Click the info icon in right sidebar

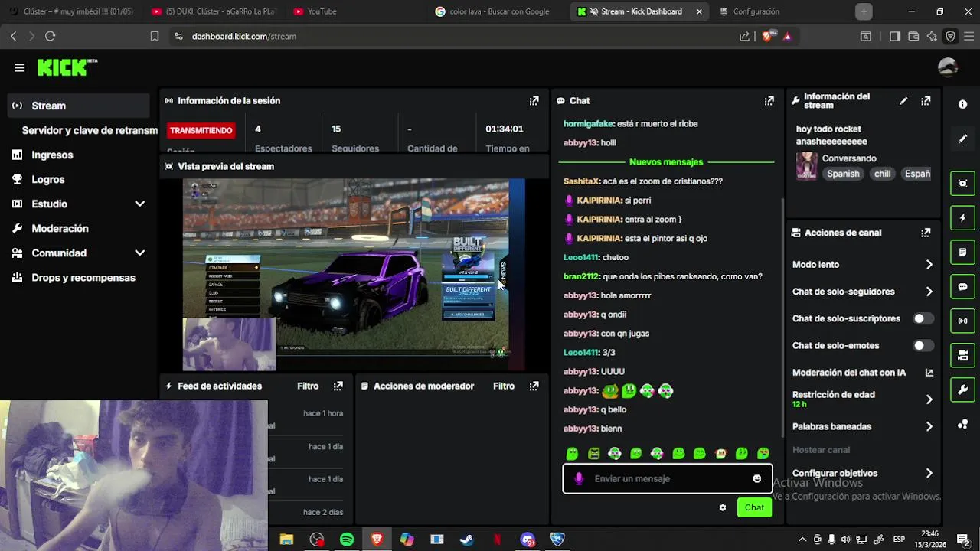[x=962, y=105]
